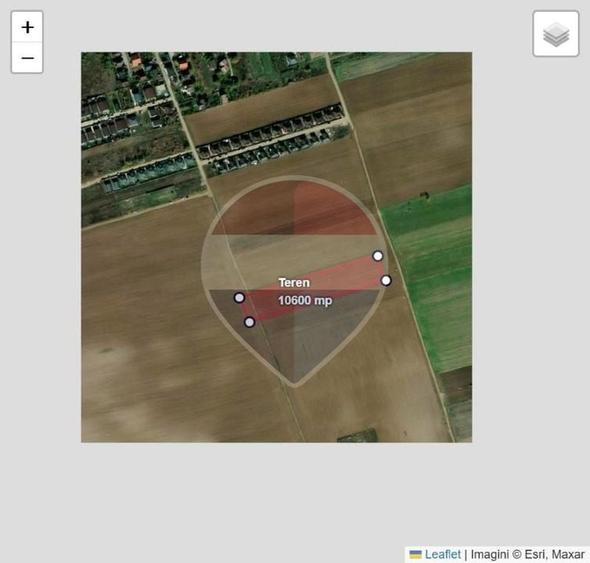The height and width of the screenshot is (563, 590).
Task: Open the map layers control
Action: pyautogui.click(x=556, y=34)
